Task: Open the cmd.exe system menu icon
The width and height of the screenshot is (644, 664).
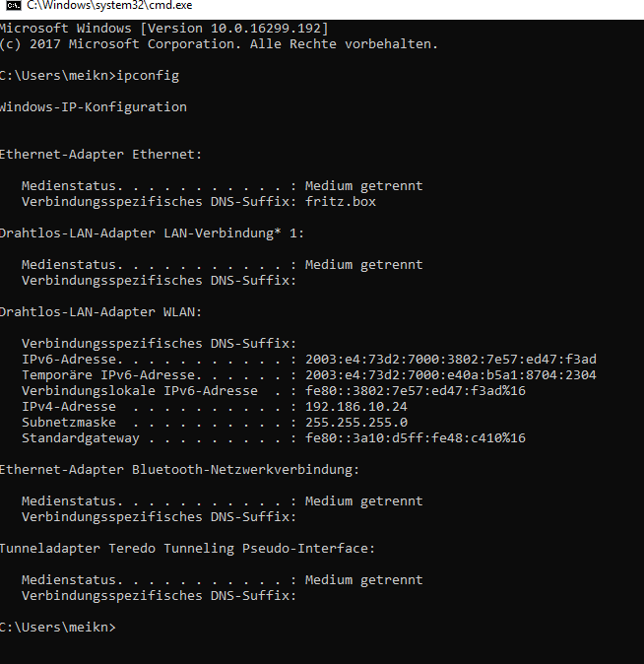Action: click(14, 6)
